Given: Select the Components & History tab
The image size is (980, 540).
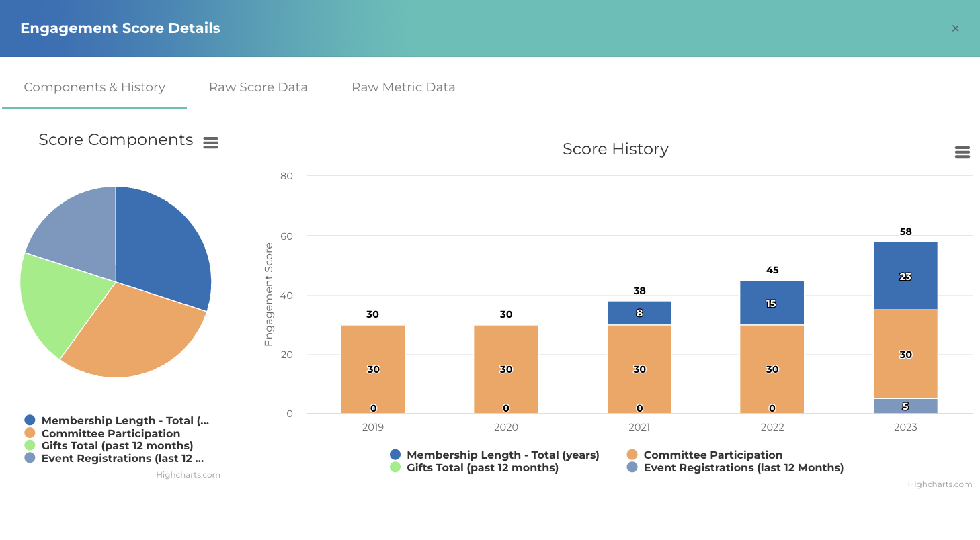Looking at the screenshot, I should (94, 87).
